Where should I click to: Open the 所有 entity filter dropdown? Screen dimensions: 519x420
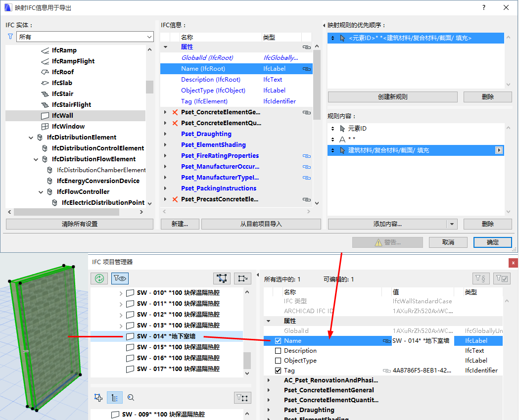[x=85, y=37]
